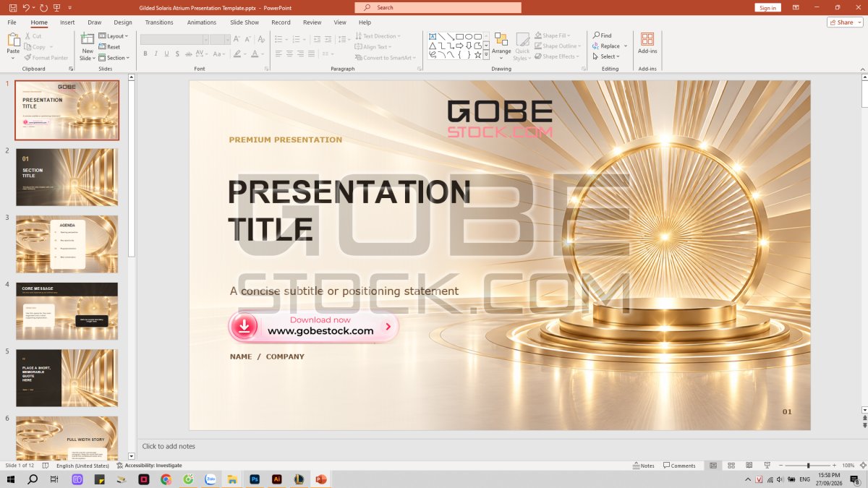Insert a New Slide using its icon
The image size is (868, 488).
click(88, 39)
